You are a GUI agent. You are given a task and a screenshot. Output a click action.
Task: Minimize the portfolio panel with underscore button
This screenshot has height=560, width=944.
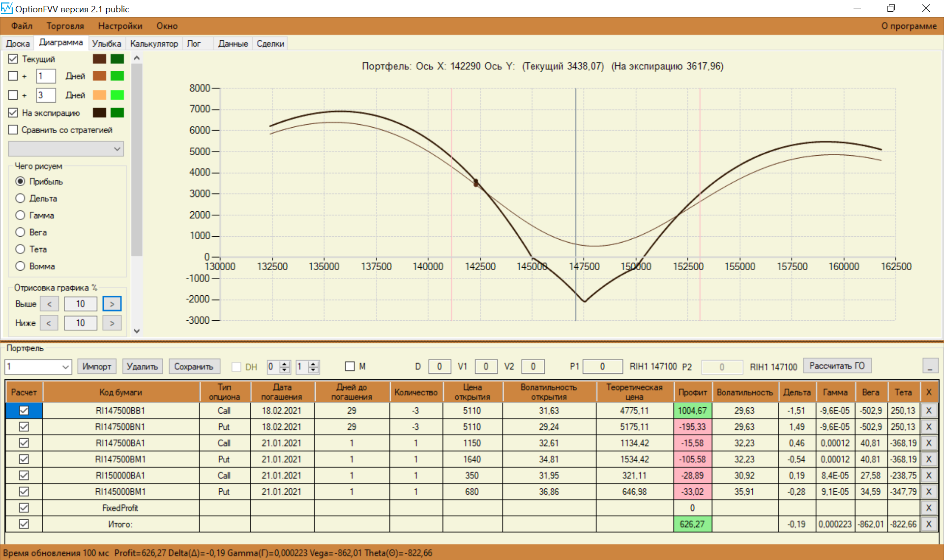930,366
